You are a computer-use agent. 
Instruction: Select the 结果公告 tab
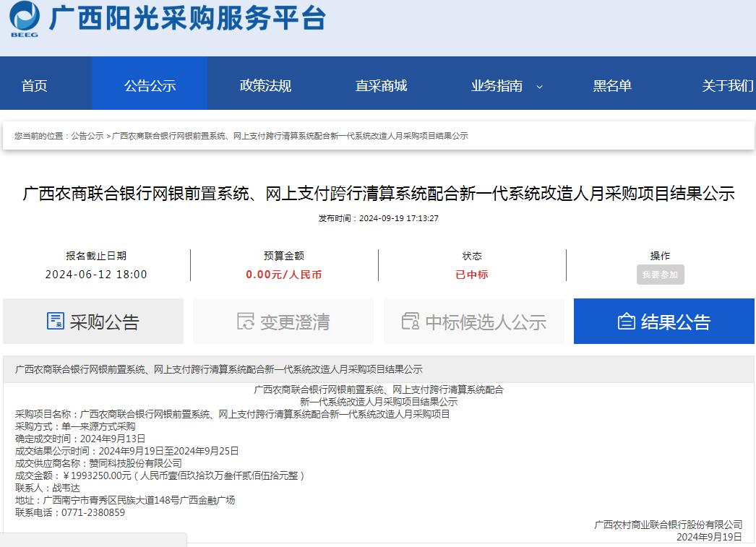coord(664,321)
